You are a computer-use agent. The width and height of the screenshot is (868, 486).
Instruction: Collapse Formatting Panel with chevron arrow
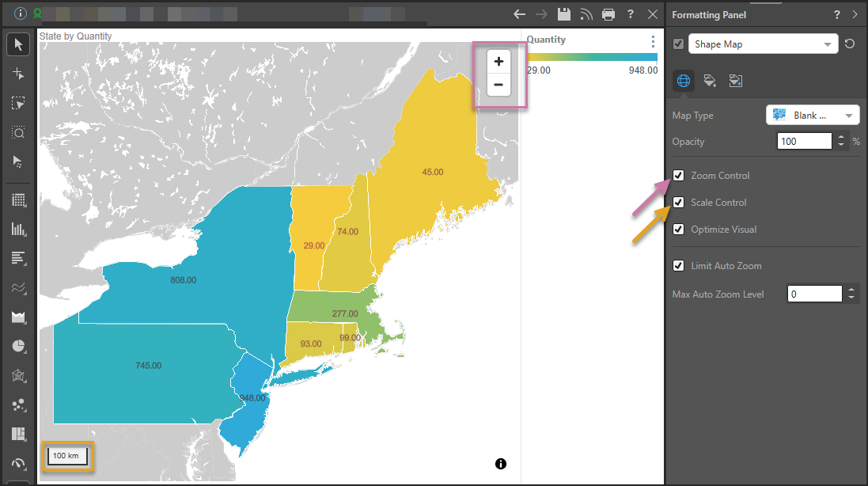[855, 14]
